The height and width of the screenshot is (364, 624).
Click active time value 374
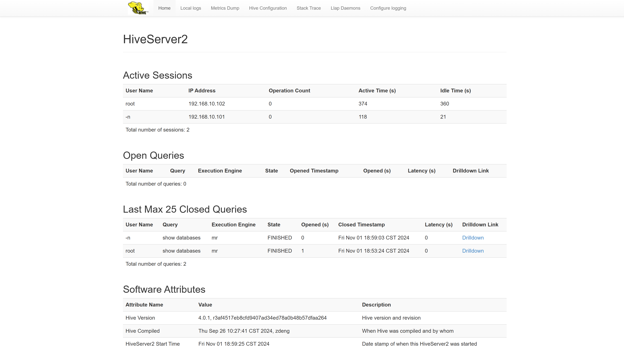click(x=363, y=104)
